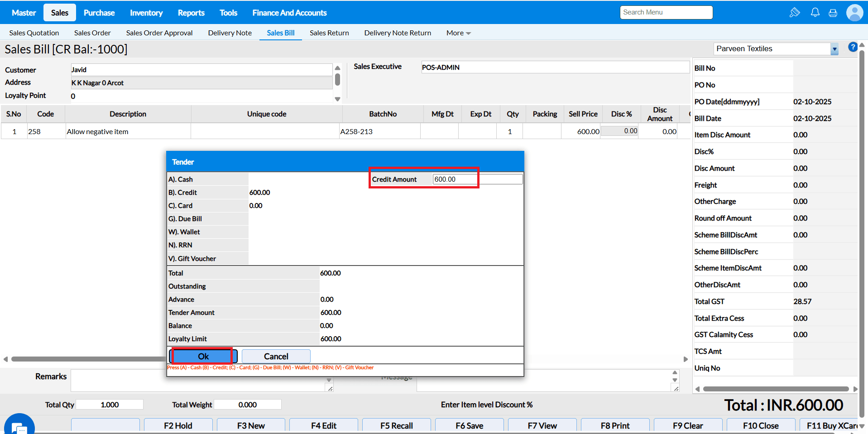Open Delivery Note tab
This screenshot has height=434, width=868.
(x=230, y=33)
